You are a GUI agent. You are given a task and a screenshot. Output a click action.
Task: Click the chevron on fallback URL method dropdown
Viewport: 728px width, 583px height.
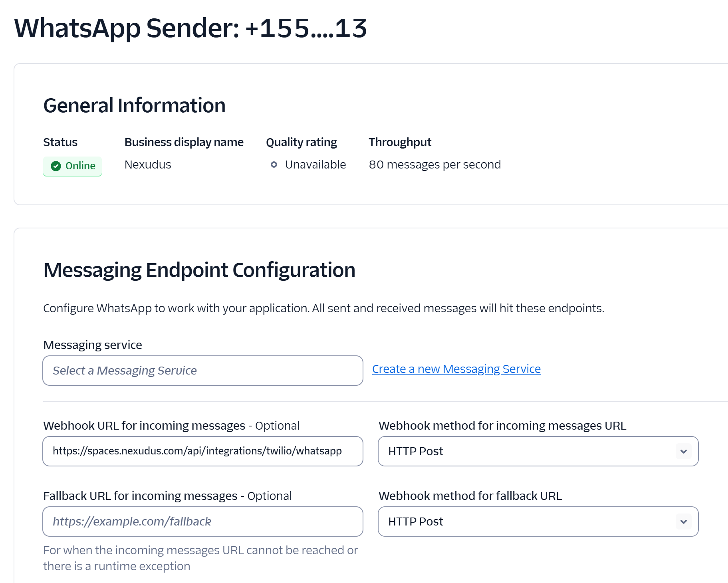(x=683, y=522)
